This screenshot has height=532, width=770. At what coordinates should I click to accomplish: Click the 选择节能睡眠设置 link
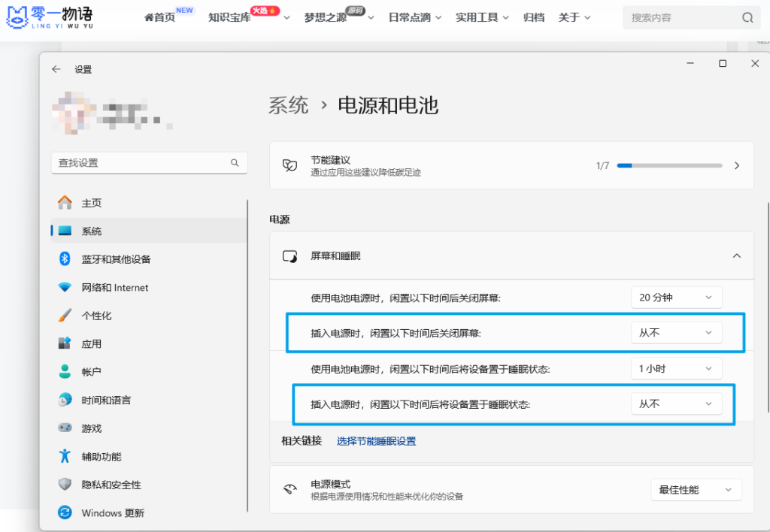pos(376,441)
